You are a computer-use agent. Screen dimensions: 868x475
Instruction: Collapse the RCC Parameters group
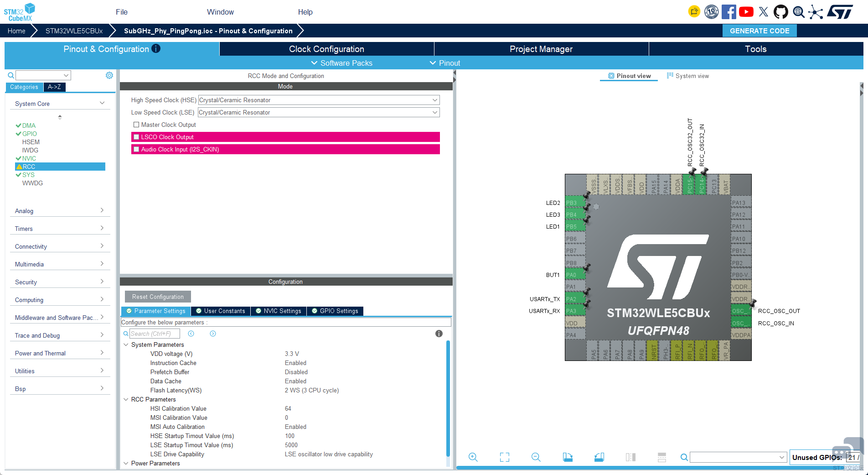coord(126,399)
